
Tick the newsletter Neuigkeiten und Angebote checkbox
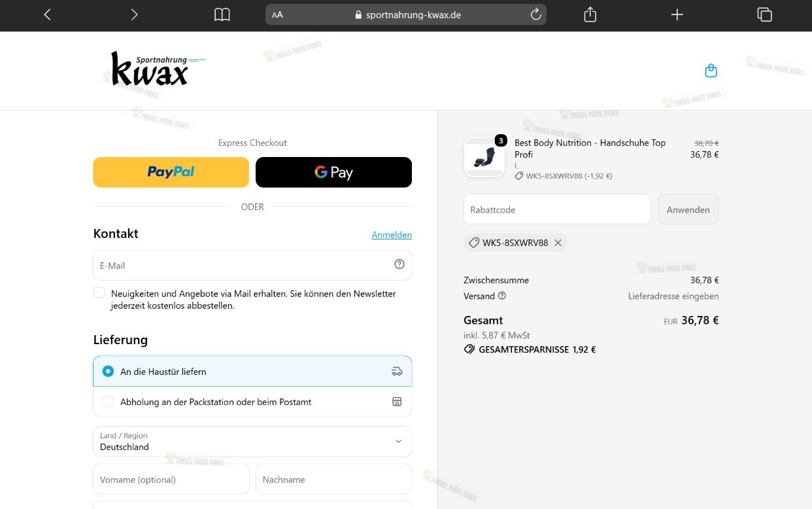[99, 292]
